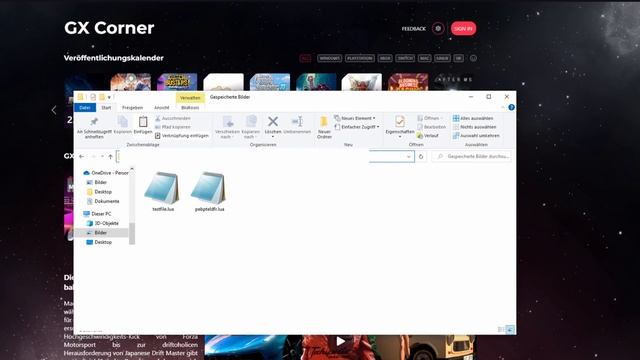Go back with the Explorer back arrow
This screenshot has height=360, width=640.
click(82, 156)
